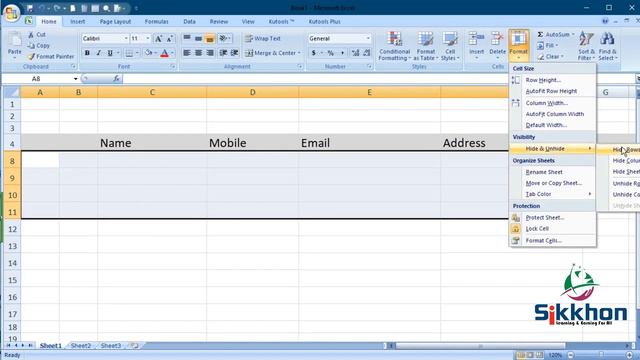
Task: Switch to the Formulas tab
Action: click(156, 22)
